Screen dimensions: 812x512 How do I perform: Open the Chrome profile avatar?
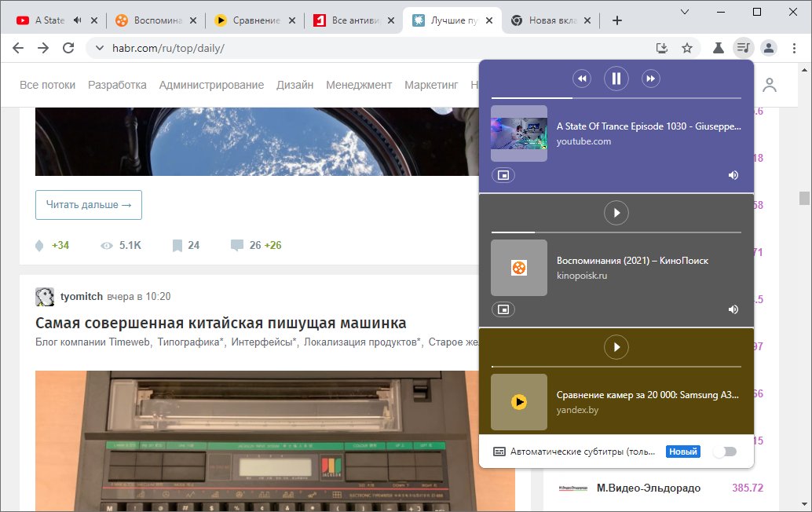(x=768, y=47)
